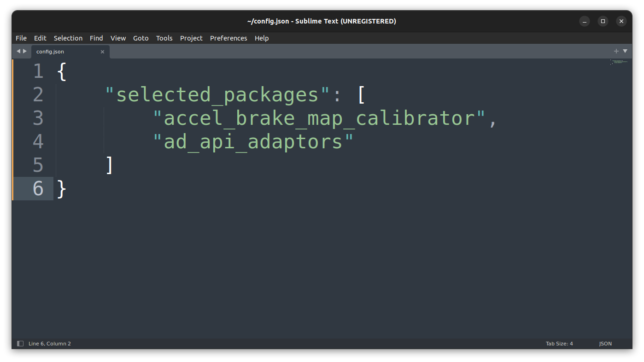Click line number 3 in the gutter
This screenshot has width=644, height=362.
39,118
